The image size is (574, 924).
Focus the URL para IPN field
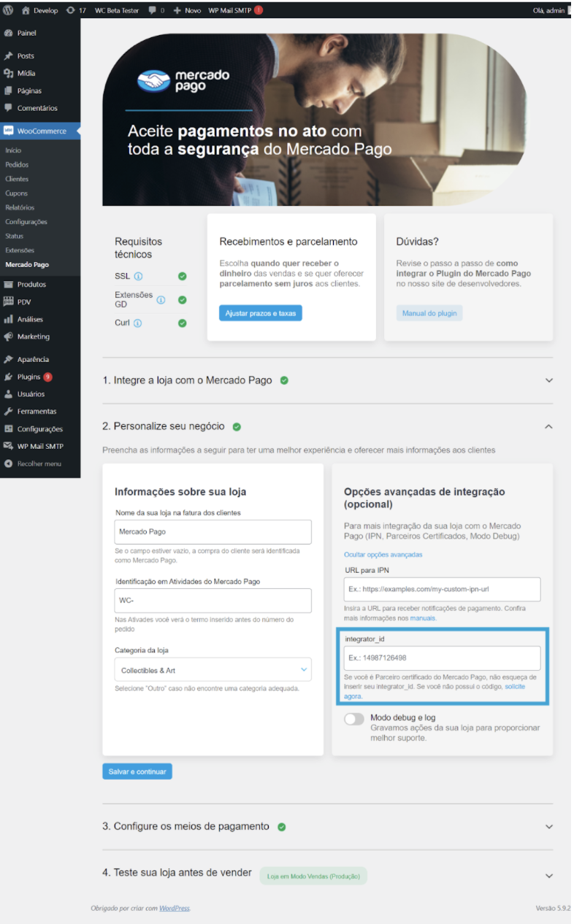pos(442,589)
